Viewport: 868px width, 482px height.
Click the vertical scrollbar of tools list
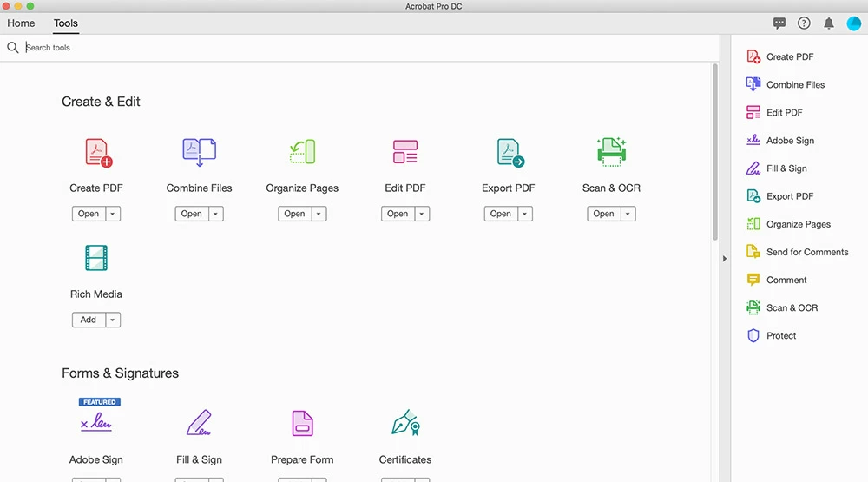(715, 152)
